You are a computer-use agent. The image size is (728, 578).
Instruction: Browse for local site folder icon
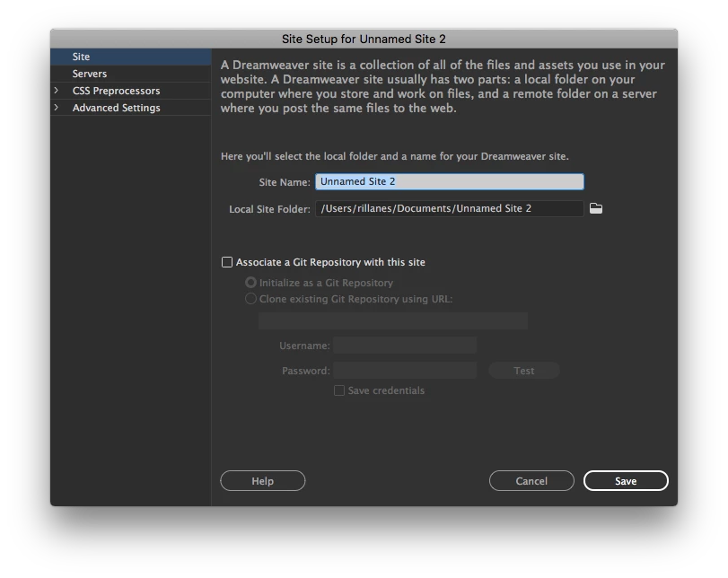click(596, 208)
